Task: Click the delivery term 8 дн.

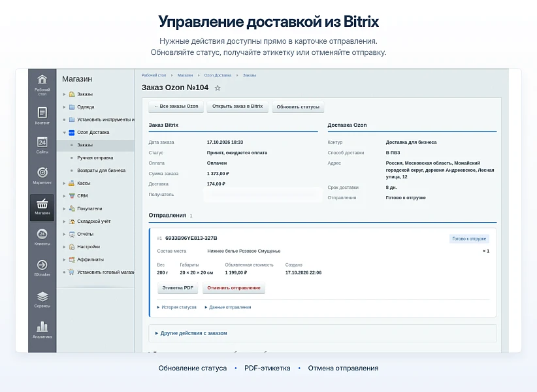Action: coord(391,188)
